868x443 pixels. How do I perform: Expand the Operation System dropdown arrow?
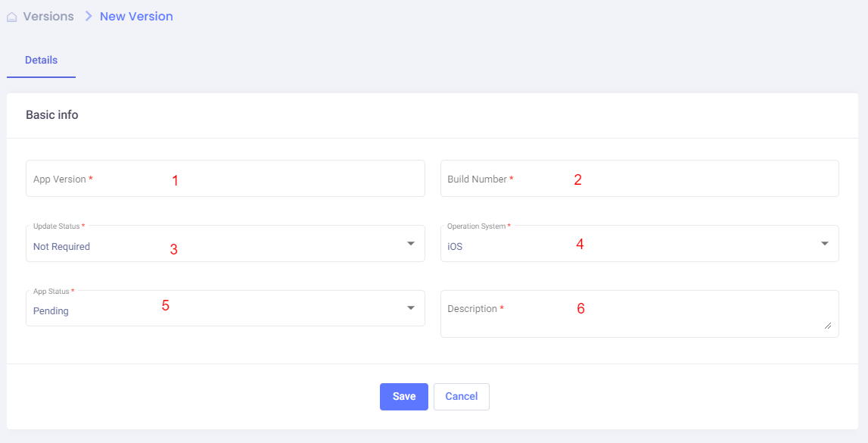coord(825,244)
